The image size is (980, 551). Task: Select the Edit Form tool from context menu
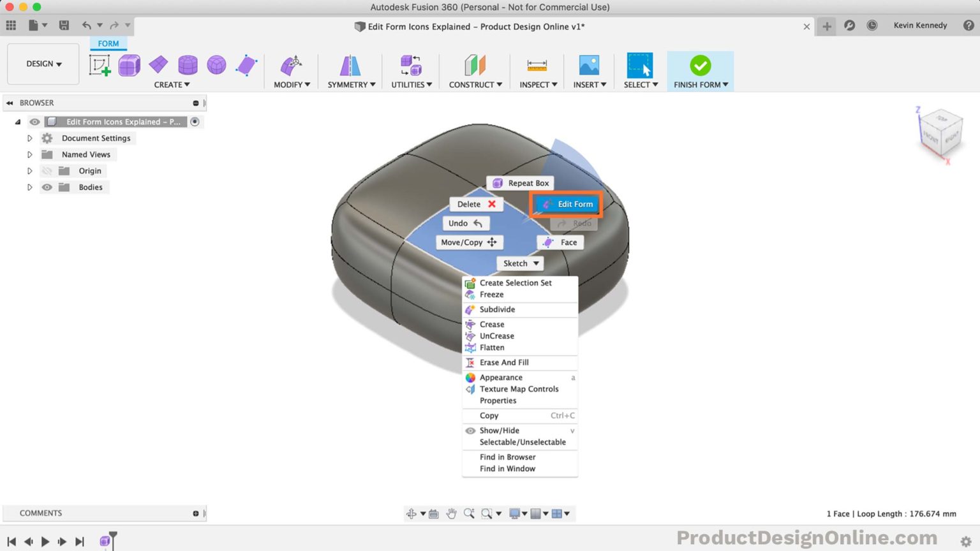pyautogui.click(x=567, y=204)
